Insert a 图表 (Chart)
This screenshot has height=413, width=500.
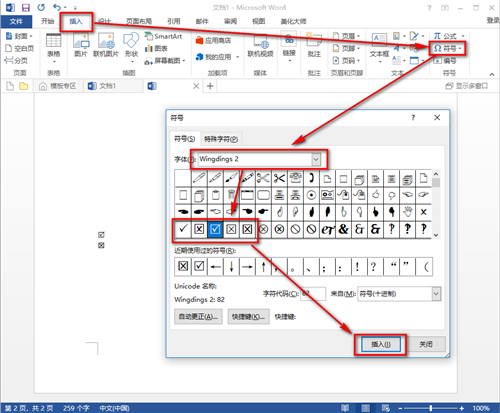click(156, 48)
